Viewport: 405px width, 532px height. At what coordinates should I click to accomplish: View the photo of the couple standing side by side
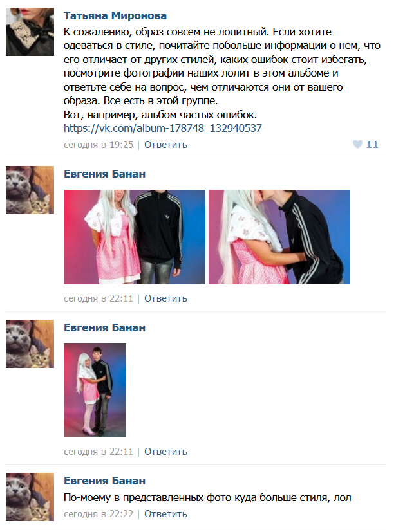(x=135, y=237)
